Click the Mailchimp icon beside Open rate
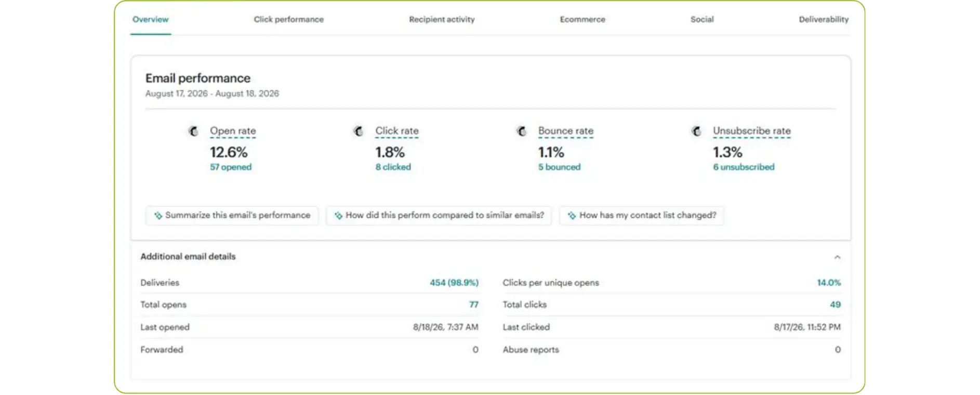 (x=193, y=131)
